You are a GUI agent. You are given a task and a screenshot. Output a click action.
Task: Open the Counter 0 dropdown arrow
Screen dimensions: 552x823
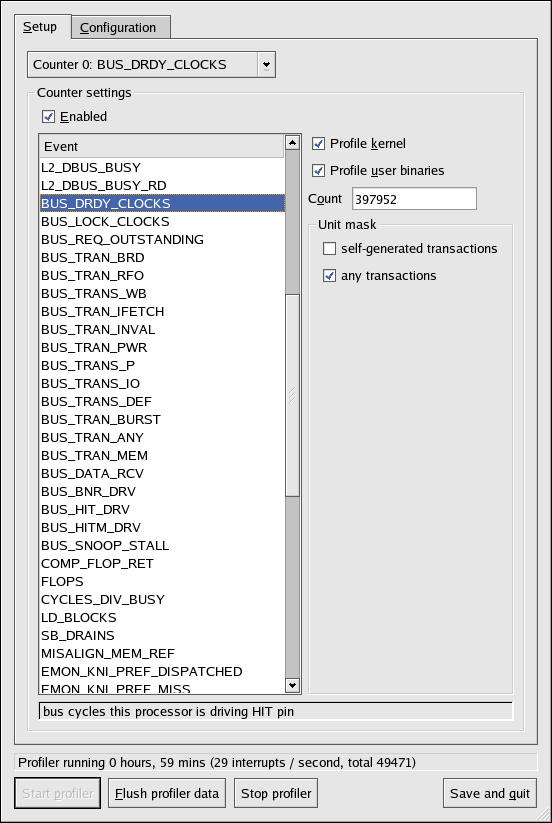pyautogui.click(x=267, y=65)
